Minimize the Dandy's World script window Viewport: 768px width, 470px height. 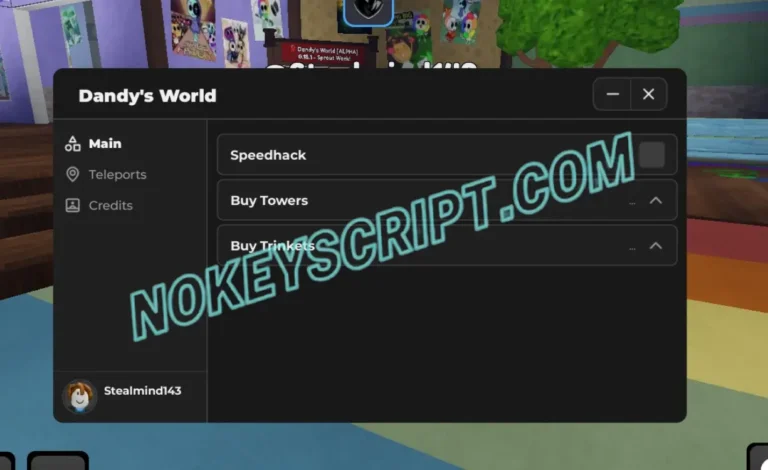tap(612, 94)
